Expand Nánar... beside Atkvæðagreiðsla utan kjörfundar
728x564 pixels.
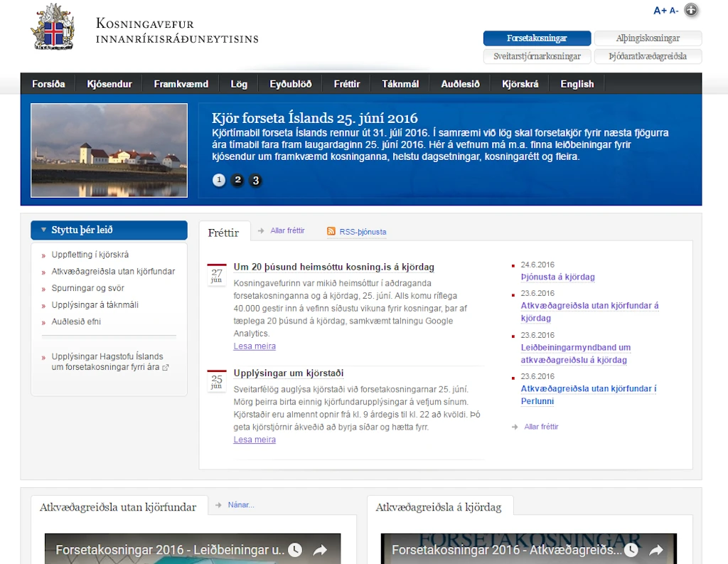coord(241,505)
